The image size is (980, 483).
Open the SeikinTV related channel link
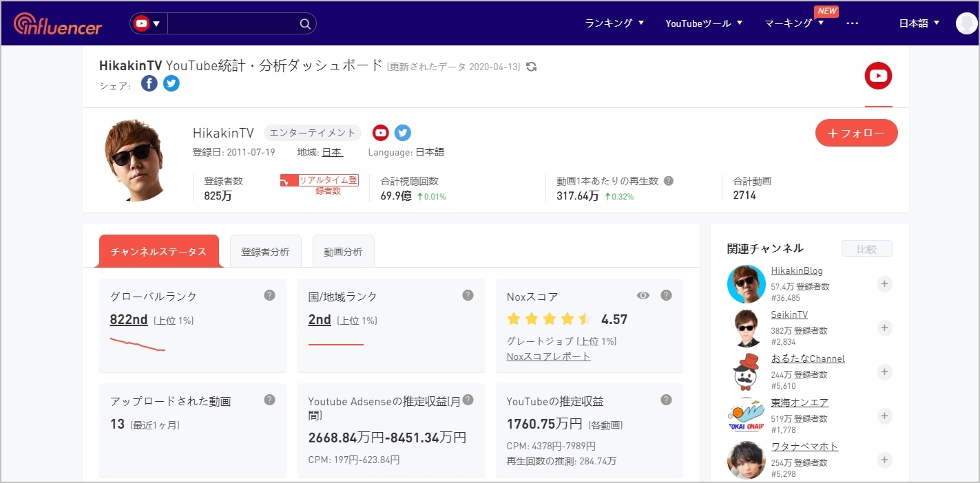point(789,314)
